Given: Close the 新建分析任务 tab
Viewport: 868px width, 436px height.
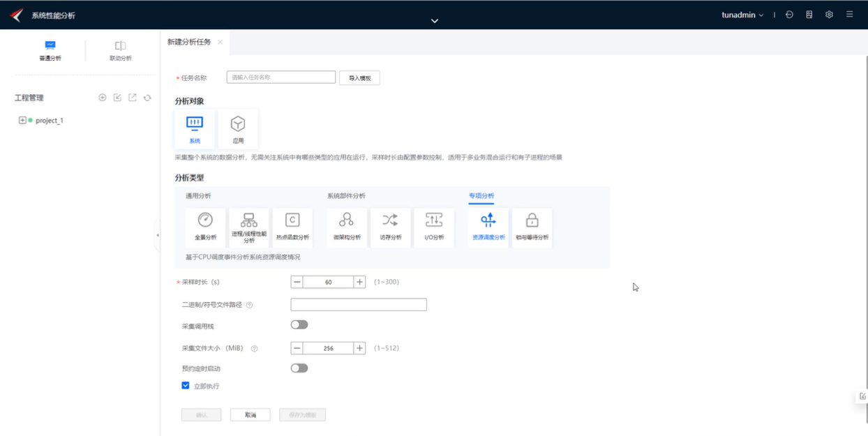Looking at the screenshot, I should pyautogui.click(x=220, y=42).
